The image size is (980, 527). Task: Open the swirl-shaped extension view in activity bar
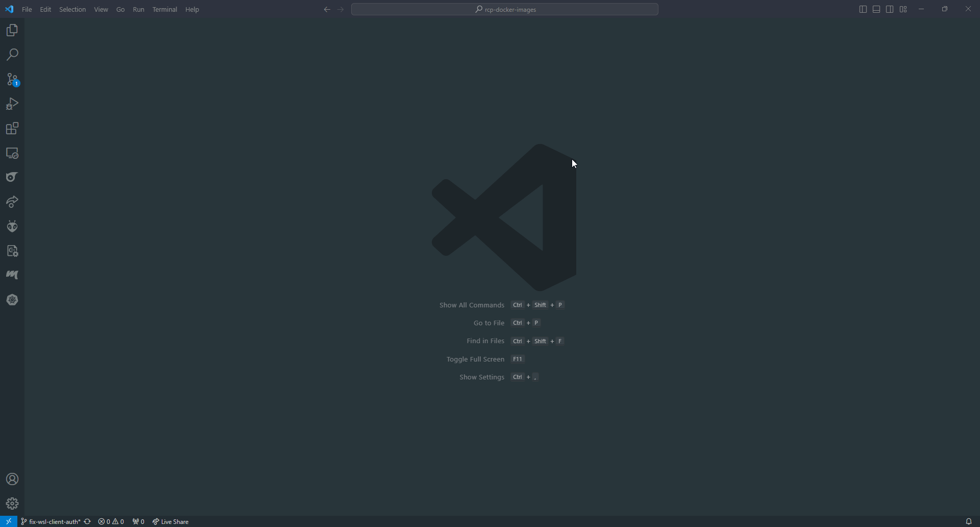tap(12, 177)
